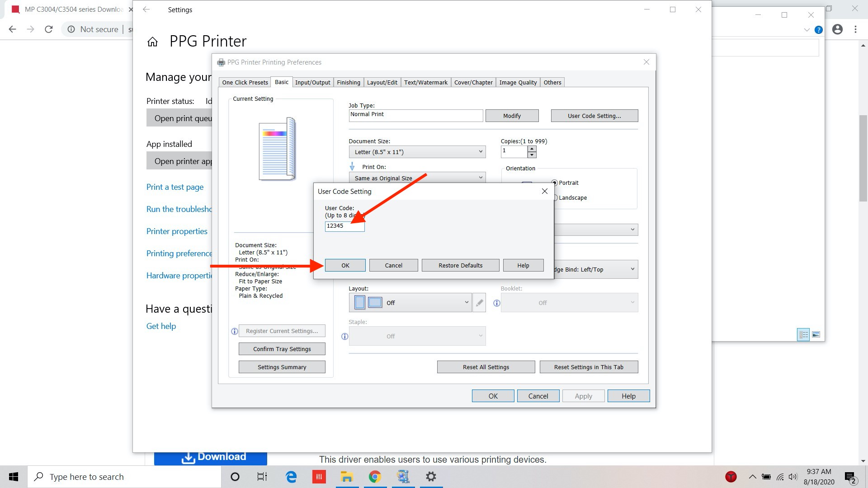This screenshot has height=488, width=868.
Task: Click info icon beside Register Current Settings
Action: tap(234, 331)
